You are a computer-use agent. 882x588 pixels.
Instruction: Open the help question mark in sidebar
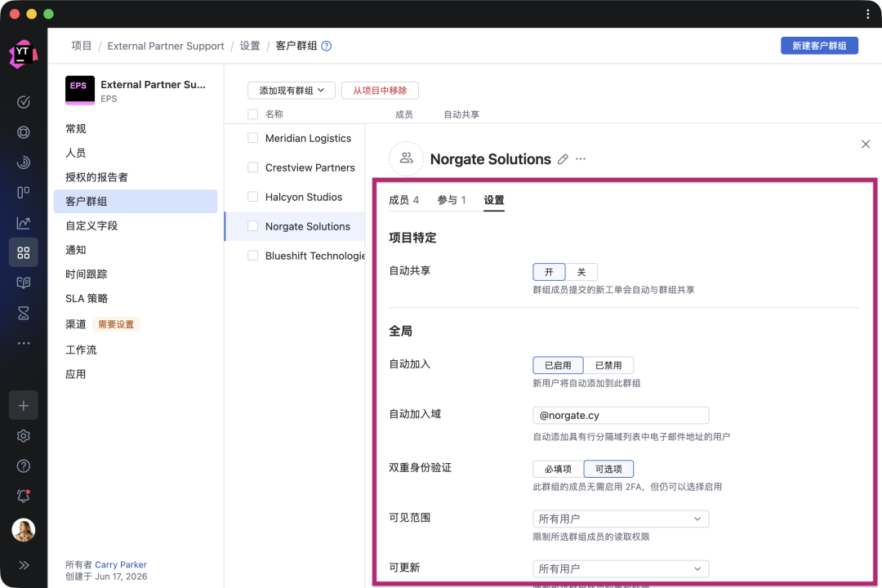[23, 465]
